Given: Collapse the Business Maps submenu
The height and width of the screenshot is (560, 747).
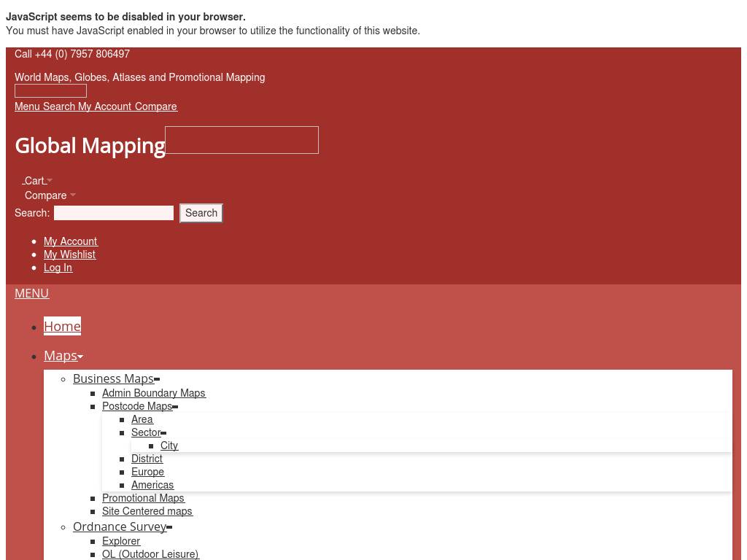Looking at the screenshot, I should pyautogui.click(x=157, y=379).
